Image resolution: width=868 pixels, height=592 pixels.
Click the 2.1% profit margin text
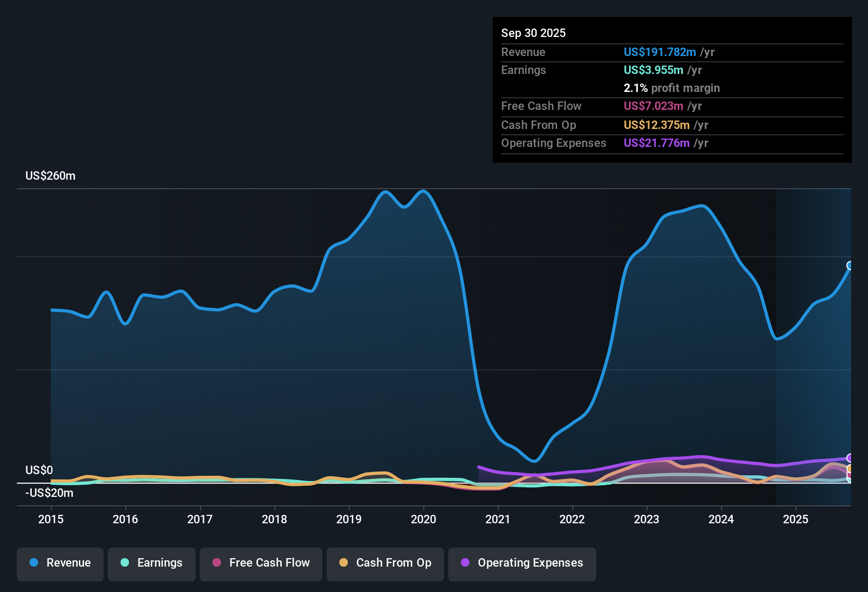671,88
